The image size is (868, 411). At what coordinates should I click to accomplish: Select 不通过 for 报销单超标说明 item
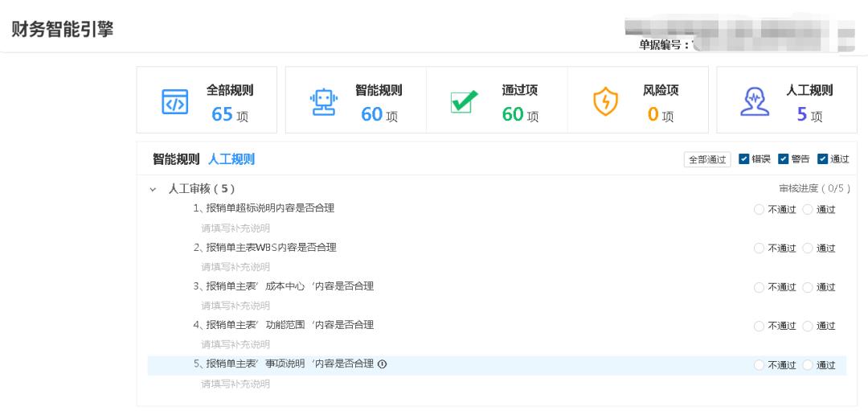pos(759,210)
